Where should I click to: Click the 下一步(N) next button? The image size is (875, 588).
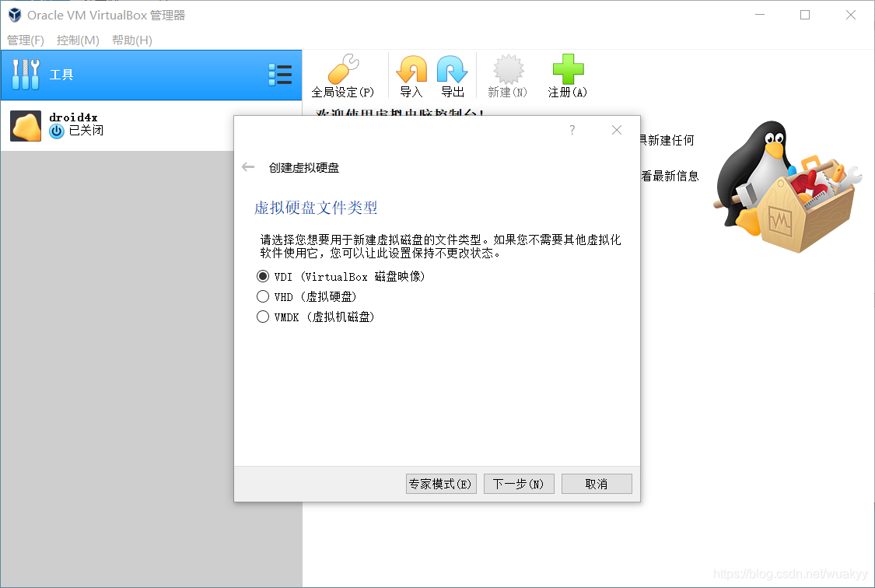(x=519, y=484)
